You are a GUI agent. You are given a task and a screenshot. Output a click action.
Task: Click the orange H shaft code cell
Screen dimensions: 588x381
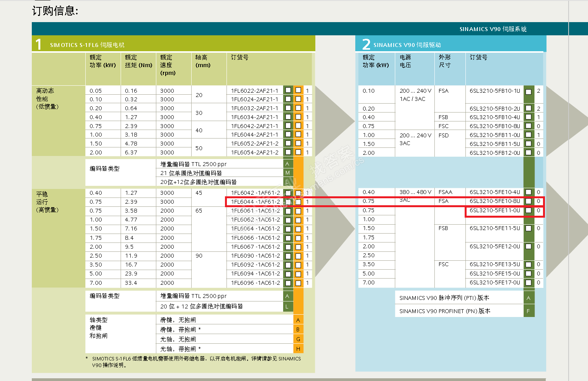pos(298,349)
